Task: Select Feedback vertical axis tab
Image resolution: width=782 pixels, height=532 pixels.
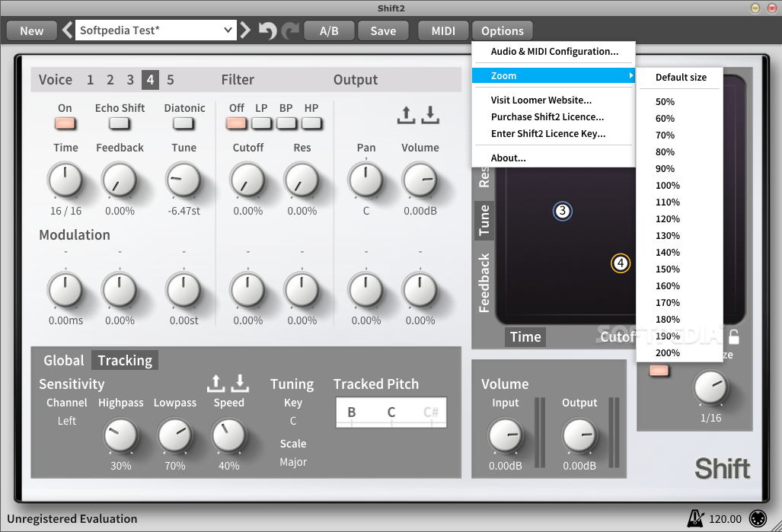Action: pos(484,283)
